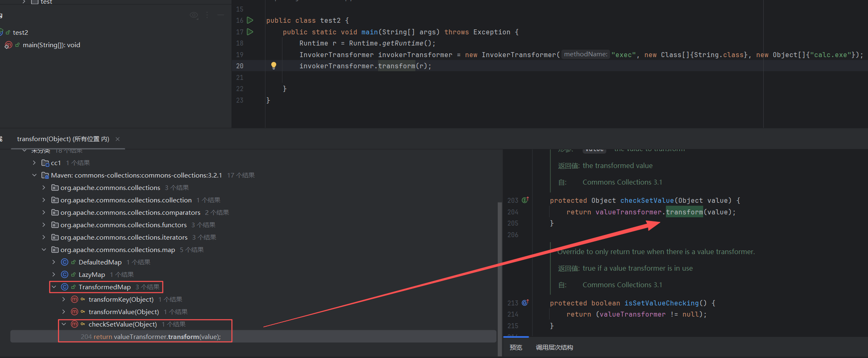Screen dimensions: 868x358
Task: Click the run arrow next to main method
Action: [x=250, y=32]
